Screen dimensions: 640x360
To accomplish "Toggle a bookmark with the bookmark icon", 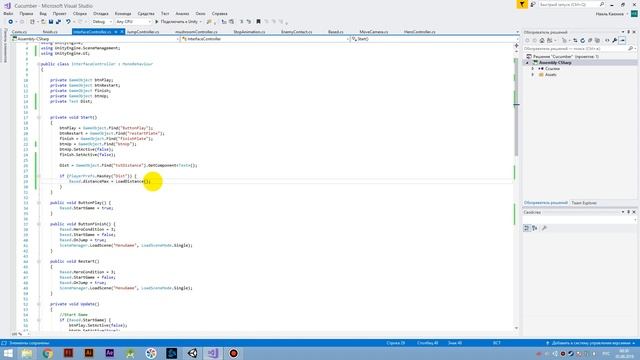I will [258, 22].
